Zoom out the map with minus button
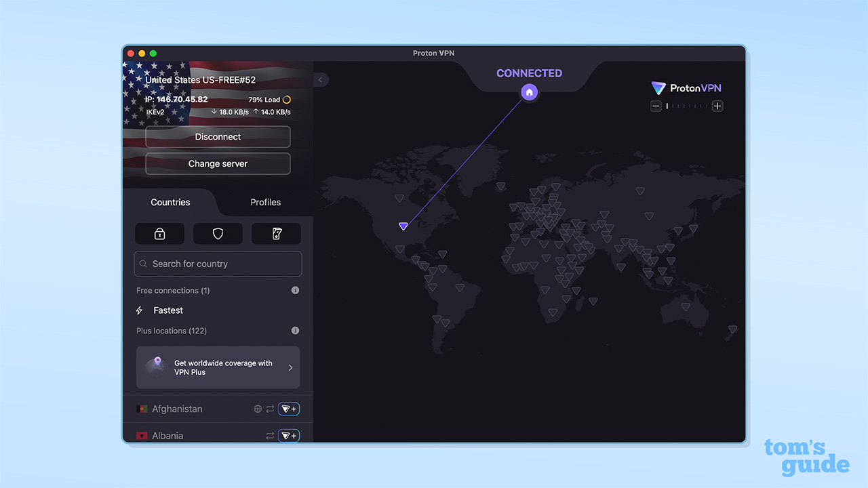Screen dimensions: 868x488 click(656, 106)
